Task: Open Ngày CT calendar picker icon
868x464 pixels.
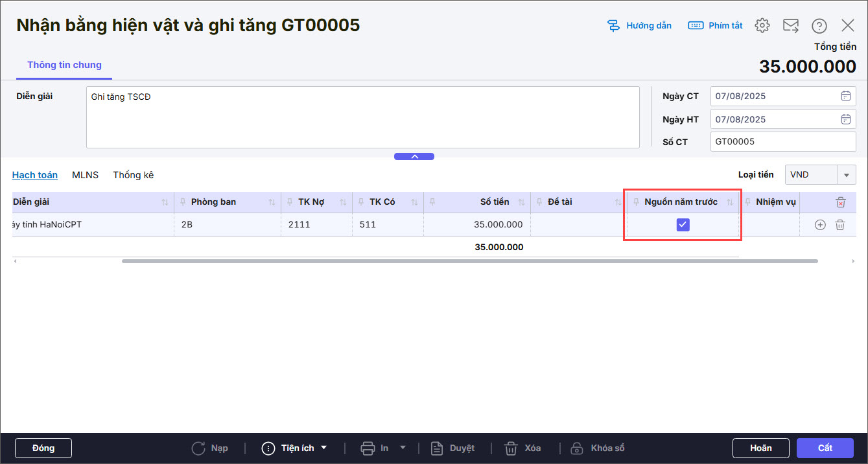Action: coord(845,96)
